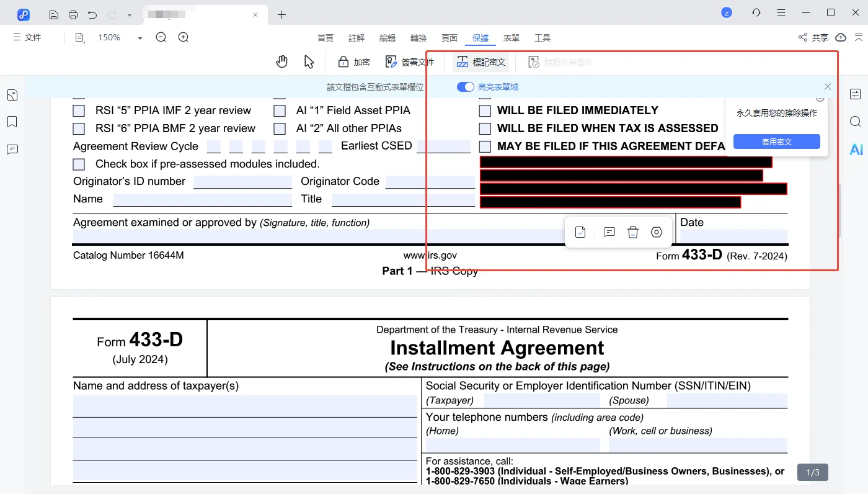Delete the selected redaction mark
This screenshot has height=494, width=868.
coord(632,232)
